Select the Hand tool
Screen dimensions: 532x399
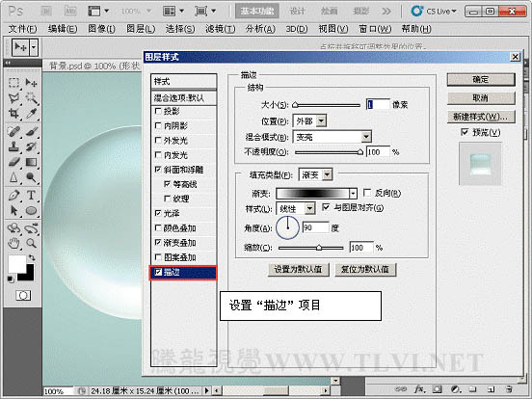[13, 243]
